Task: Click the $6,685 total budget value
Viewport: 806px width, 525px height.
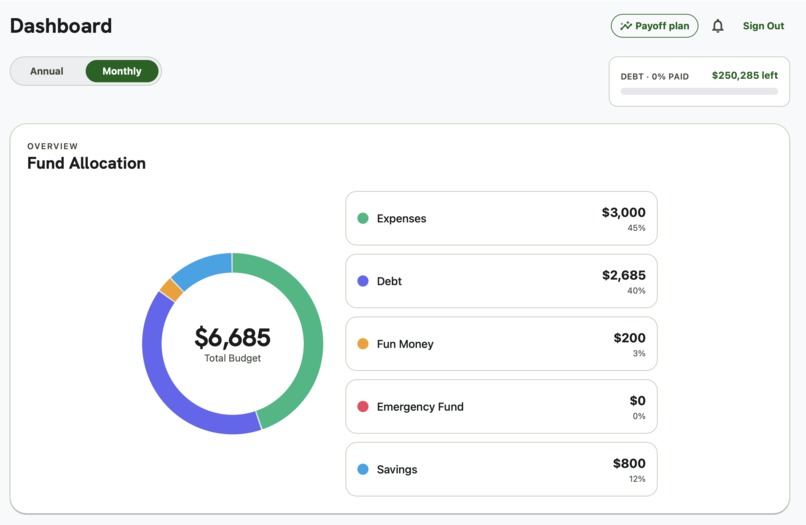Action: point(232,337)
